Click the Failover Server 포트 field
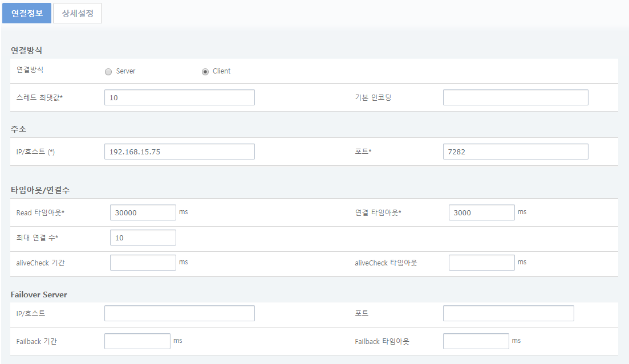The width and height of the screenshot is (629, 364). [x=508, y=313]
